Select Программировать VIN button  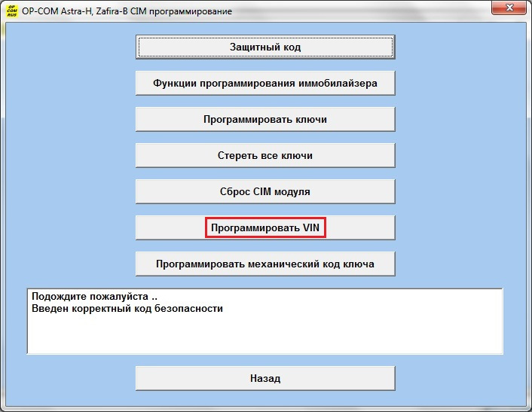265,228
